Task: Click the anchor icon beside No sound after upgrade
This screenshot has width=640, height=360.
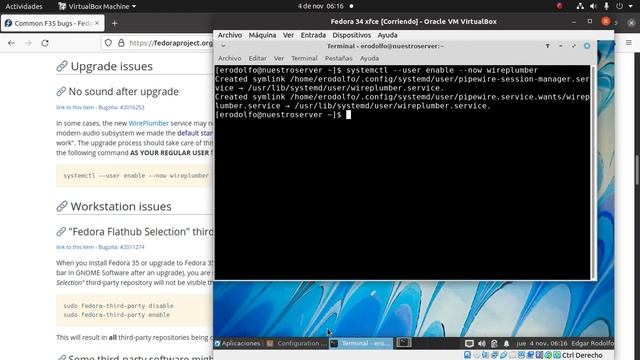Action: pos(61,91)
